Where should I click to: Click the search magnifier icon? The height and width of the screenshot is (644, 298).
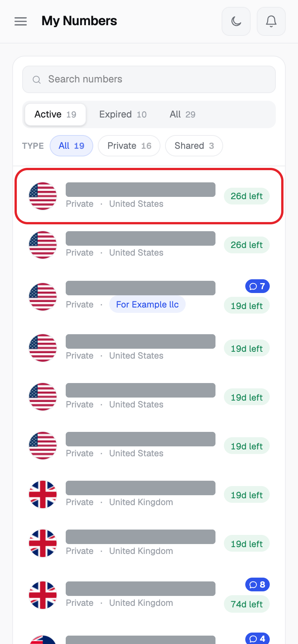click(37, 79)
